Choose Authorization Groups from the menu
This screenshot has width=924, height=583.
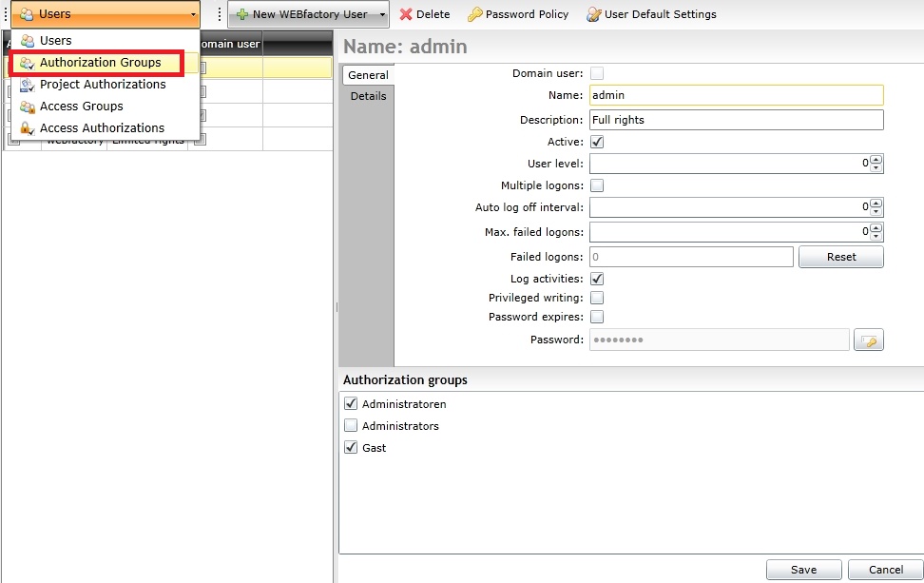point(100,63)
